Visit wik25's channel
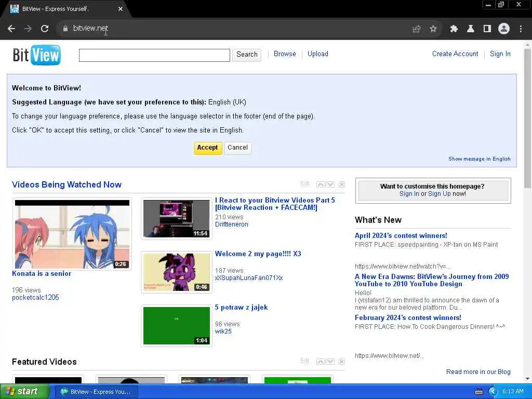This screenshot has height=399, width=532. 223,331
